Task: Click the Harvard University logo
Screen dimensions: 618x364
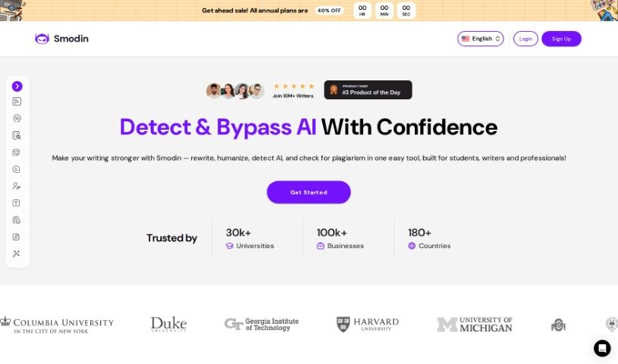Action: 368,324
